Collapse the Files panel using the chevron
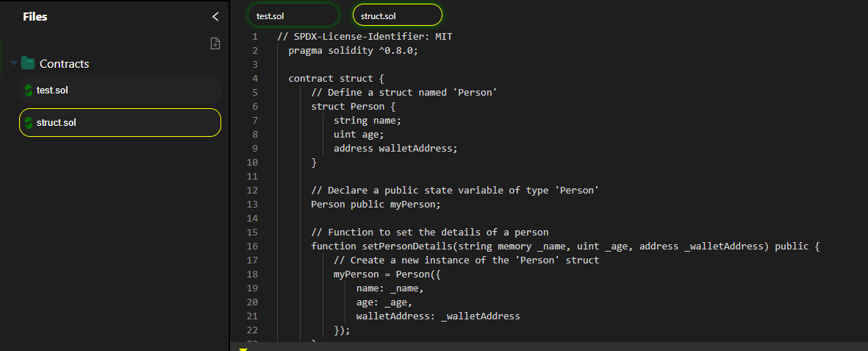Screen dimensions: 868x351 [215, 16]
